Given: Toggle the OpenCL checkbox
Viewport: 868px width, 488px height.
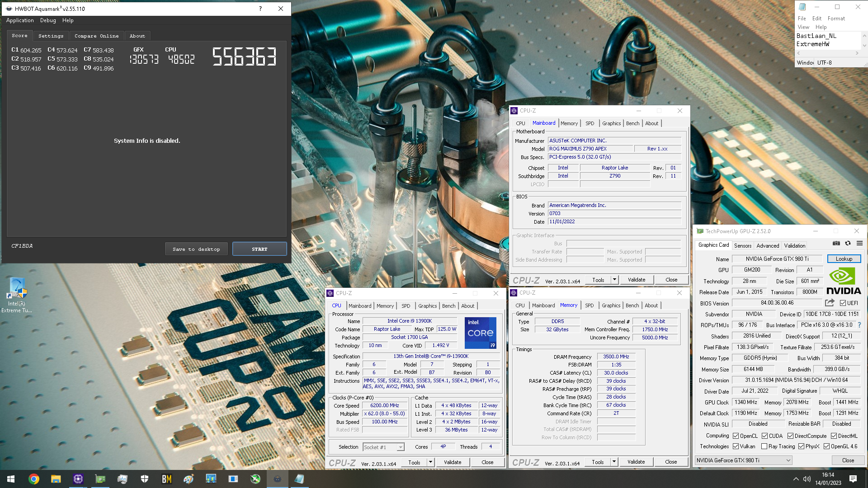Looking at the screenshot, I should point(736,436).
